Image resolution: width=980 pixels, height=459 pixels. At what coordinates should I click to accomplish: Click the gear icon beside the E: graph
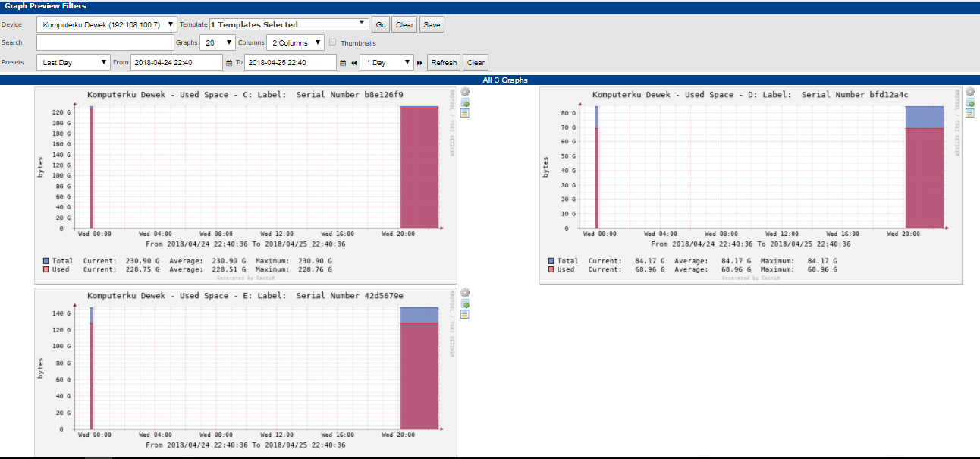click(465, 293)
